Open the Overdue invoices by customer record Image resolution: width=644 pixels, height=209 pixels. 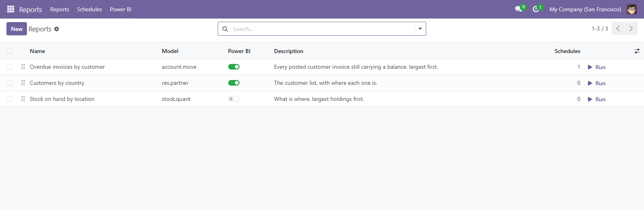[67, 67]
